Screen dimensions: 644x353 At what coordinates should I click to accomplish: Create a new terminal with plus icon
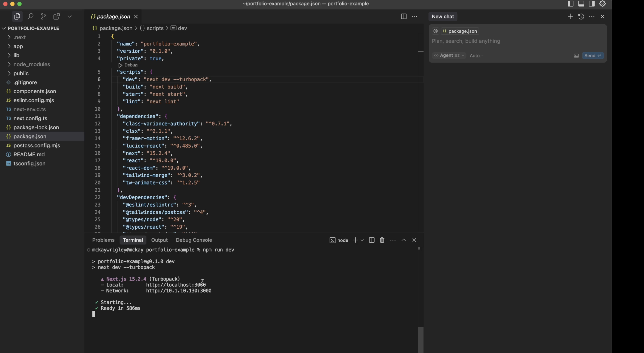pyautogui.click(x=355, y=240)
